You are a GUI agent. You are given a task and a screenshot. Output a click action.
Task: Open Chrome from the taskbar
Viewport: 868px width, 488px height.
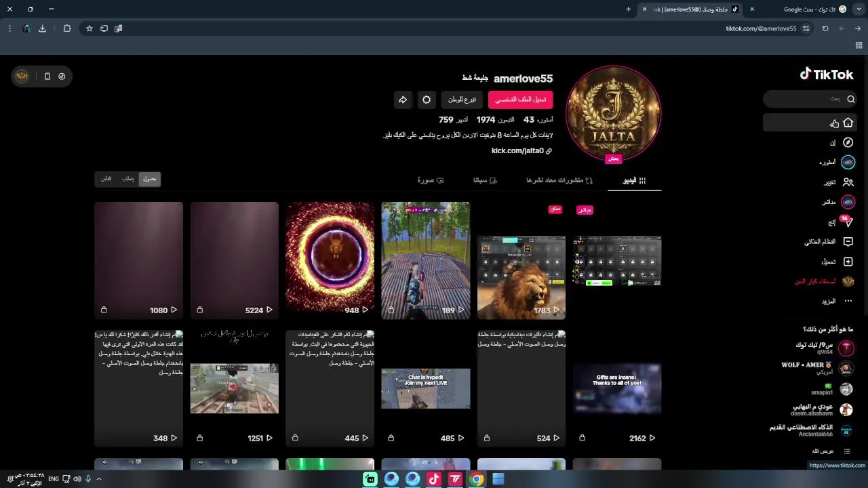coord(477,479)
